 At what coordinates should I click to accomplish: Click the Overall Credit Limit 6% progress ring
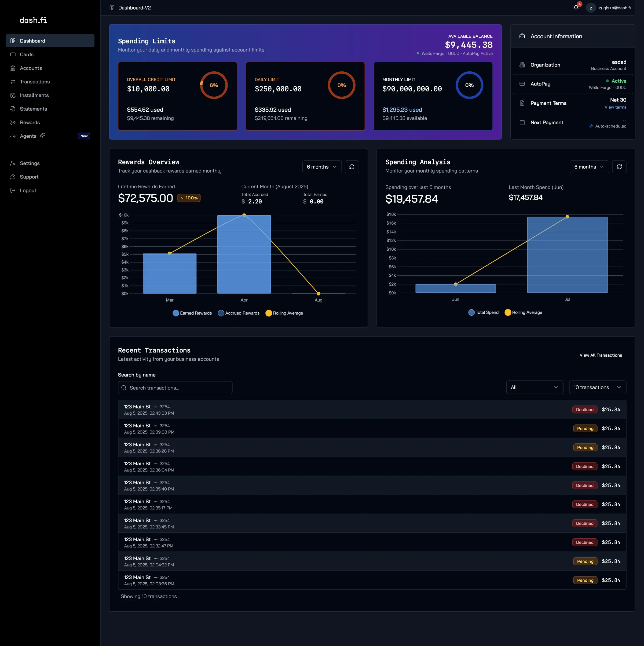(x=214, y=85)
